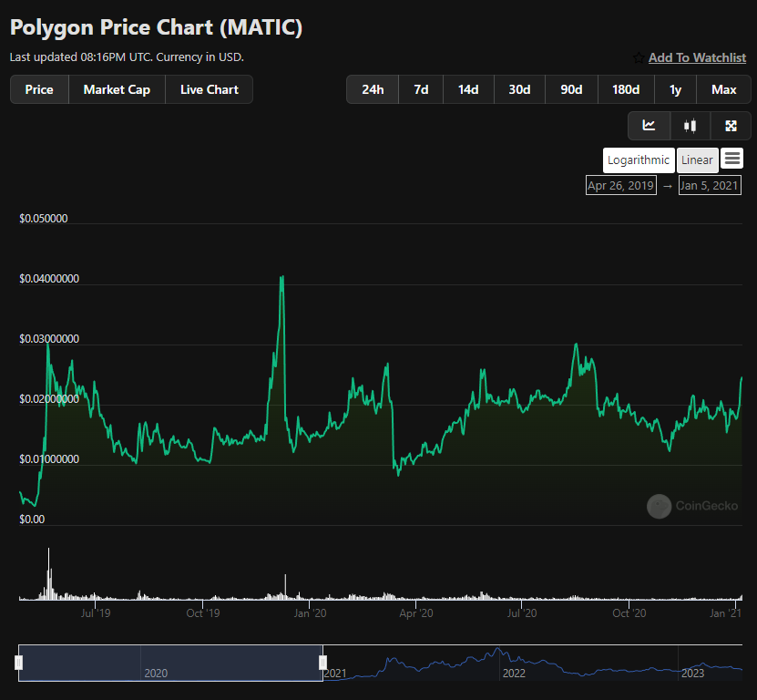Open the Live Chart tab
This screenshot has height=700, width=757.
click(209, 89)
